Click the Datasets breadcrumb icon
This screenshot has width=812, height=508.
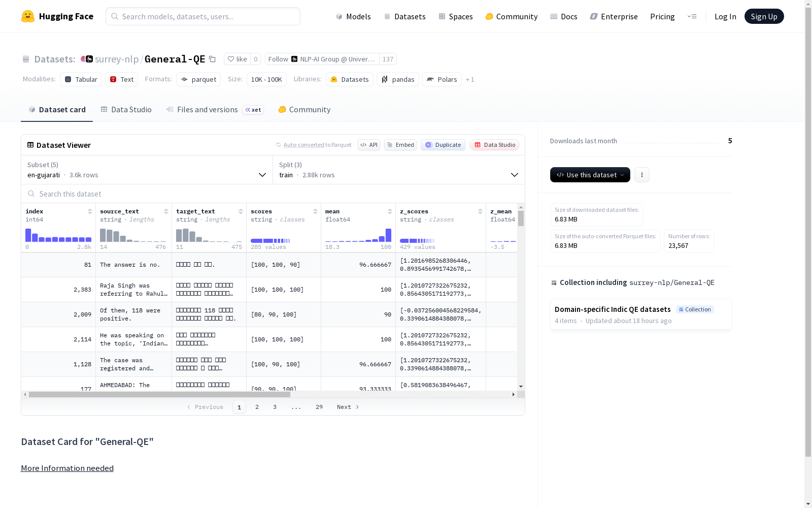point(26,59)
